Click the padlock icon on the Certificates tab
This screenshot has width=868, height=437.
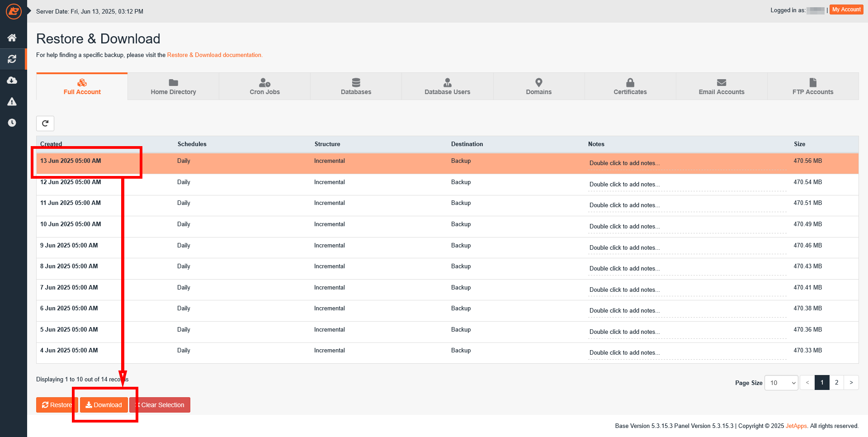click(x=630, y=83)
